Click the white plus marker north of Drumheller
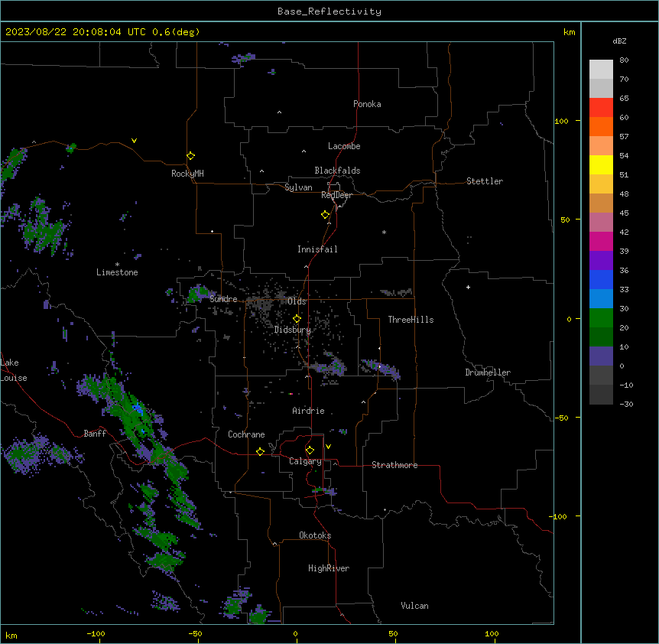 [x=468, y=287]
